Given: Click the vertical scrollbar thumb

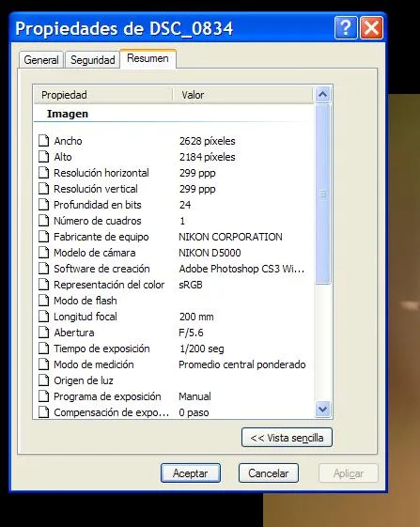Looking at the screenshot, I should [x=322, y=194].
